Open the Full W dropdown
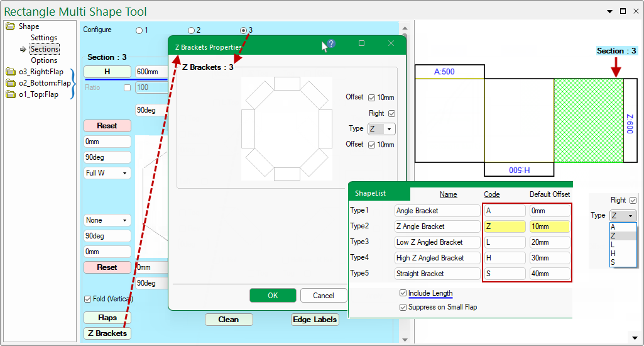 tap(107, 173)
